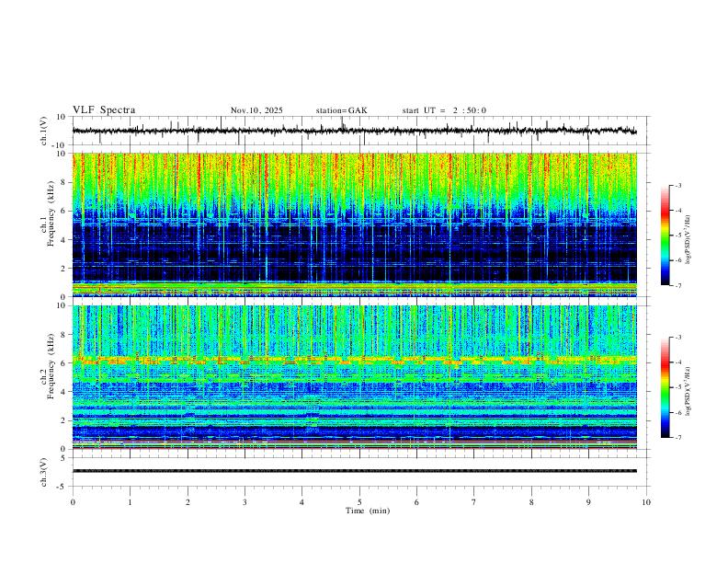The height and width of the screenshot is (563, 728).
Task: Click the date 'Nov.10, 2025'
Action: 256,110
